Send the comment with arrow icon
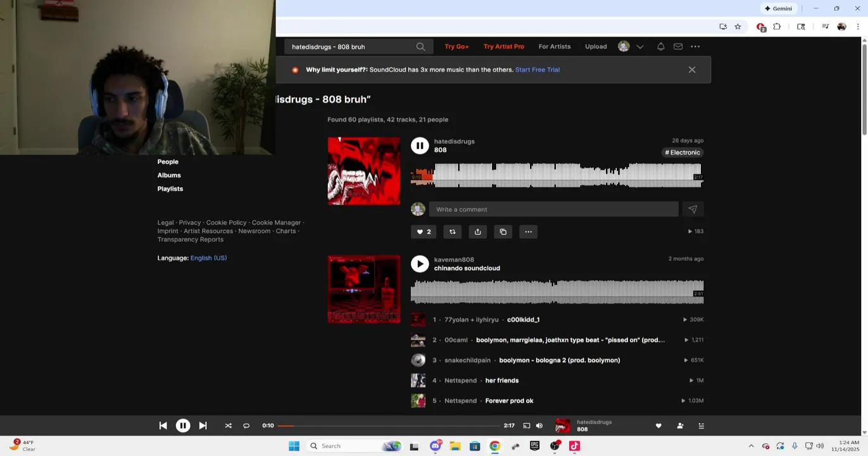Image resolution: width=868 pixels, height=456 pixels. 693,210
